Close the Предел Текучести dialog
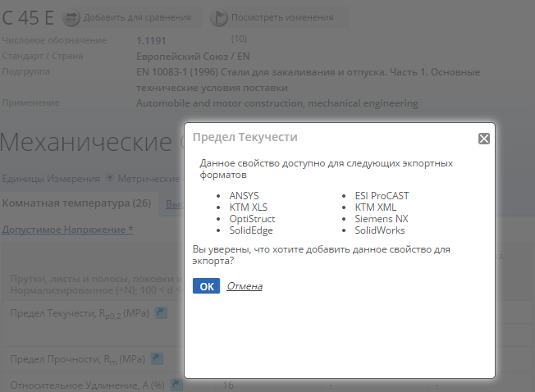535x392 pixels. [484, 139]
